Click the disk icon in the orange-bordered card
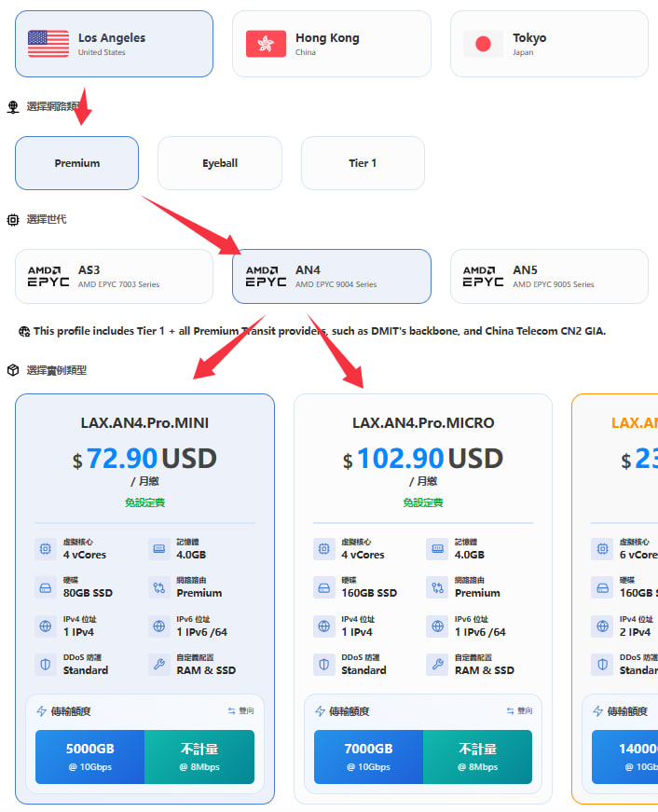This screenshot has width=658, height=812. pos(603,587)
